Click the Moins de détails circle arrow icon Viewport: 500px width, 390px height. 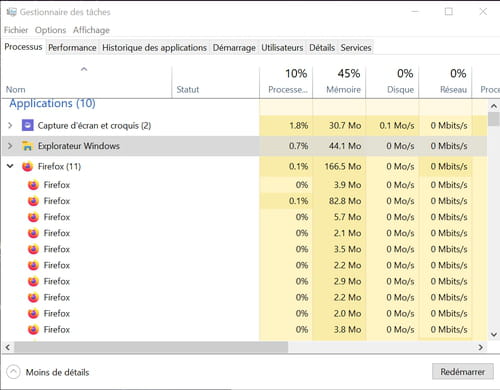tap(13, 372)
